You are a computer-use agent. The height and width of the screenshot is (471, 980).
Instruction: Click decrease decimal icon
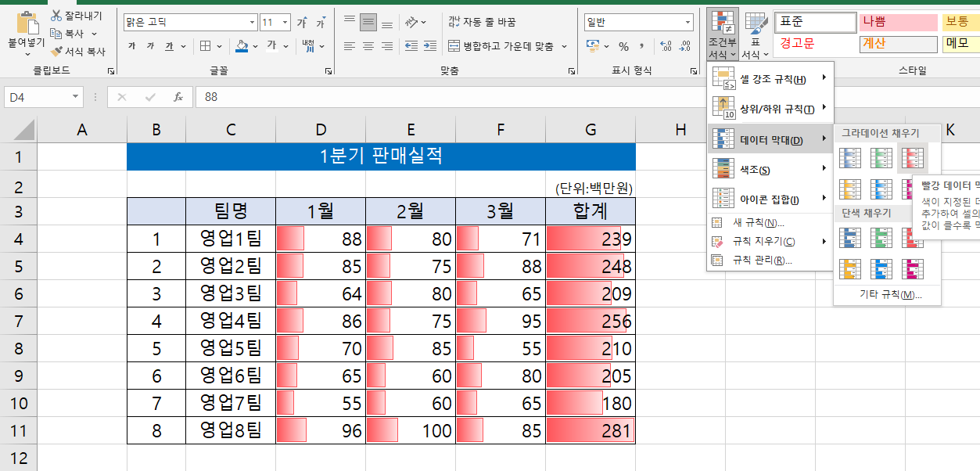tap(685, 46)
